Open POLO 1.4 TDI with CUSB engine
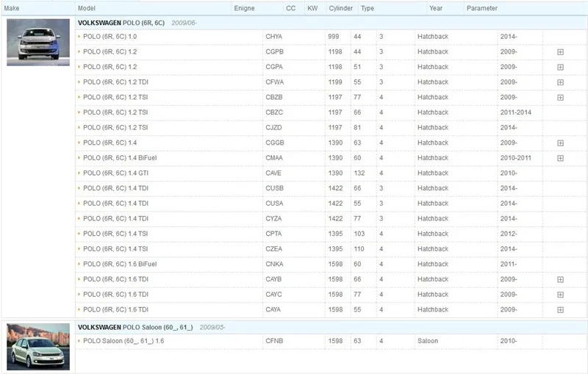This screenshot has width=588, height=374. pos(115,188)
